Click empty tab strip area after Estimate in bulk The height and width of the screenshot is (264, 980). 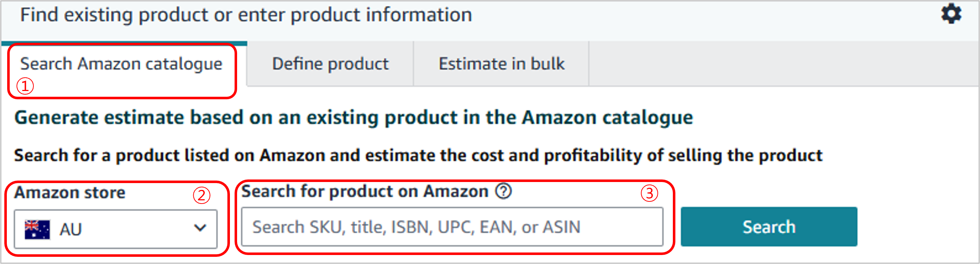[x=784, y=64]
